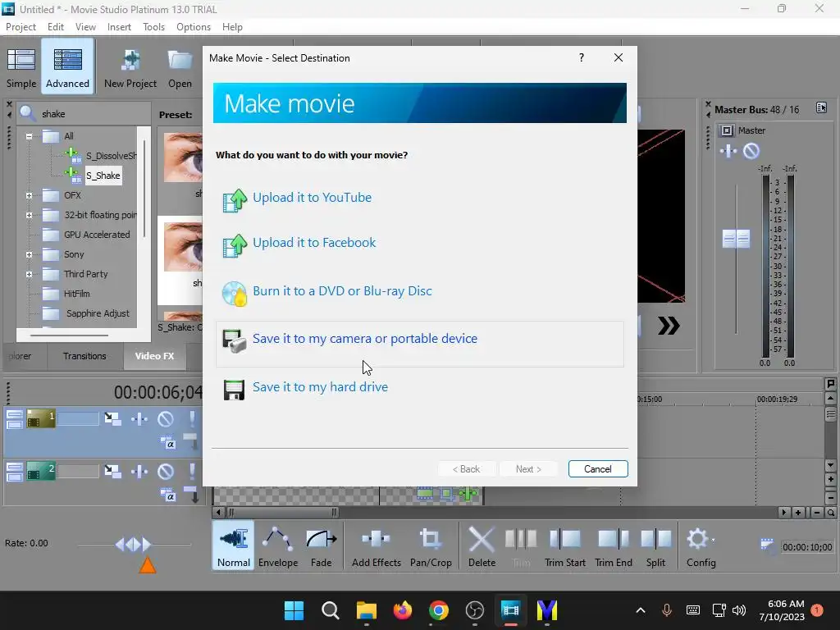The width and height of the screenshot is (840, 630).
Task: Open the Options menu
Action: pyautogui.click(x=194, y=27)
